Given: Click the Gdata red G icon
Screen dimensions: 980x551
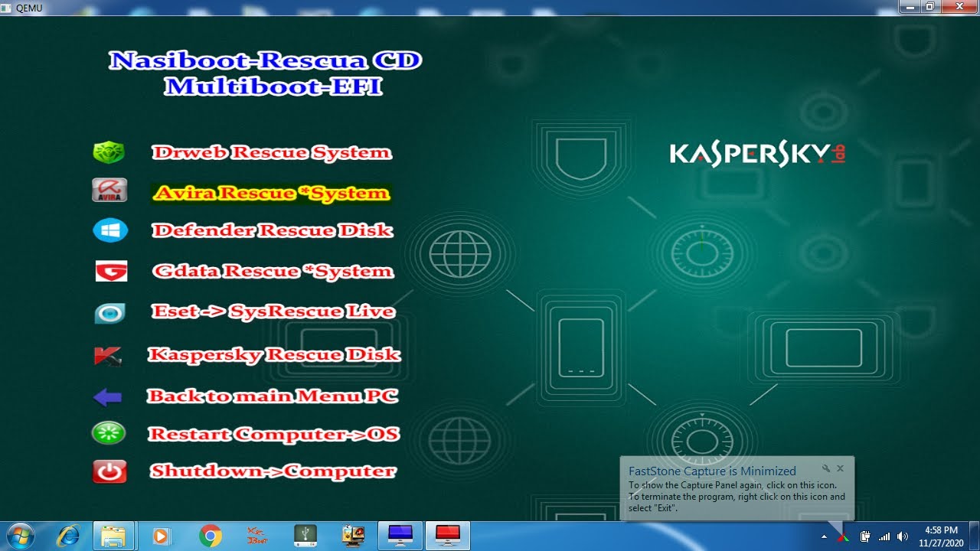Looking at the screenshot, I should click(111, 271).
